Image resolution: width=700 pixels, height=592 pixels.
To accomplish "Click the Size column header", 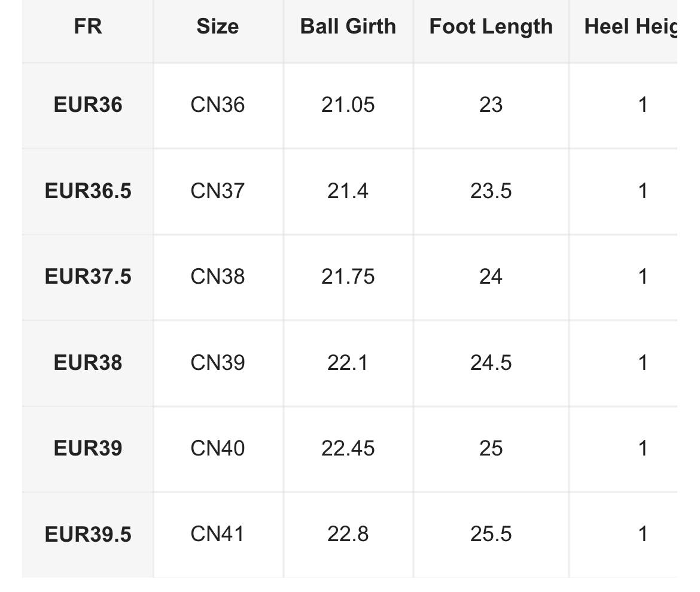I will [x=218, y=26].
